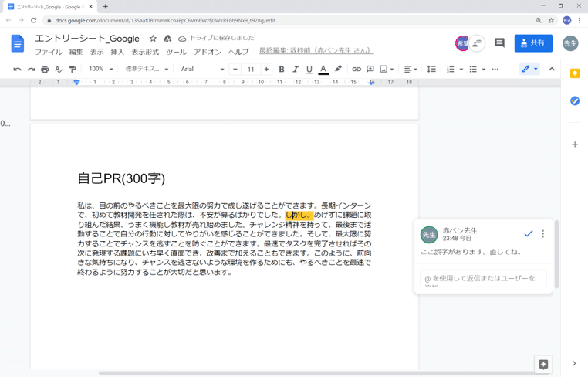Image resolution: width=588 pixels, height=377 pixels.
Task: Show more toolbar options ellipsis
Action: pos(495,69)
